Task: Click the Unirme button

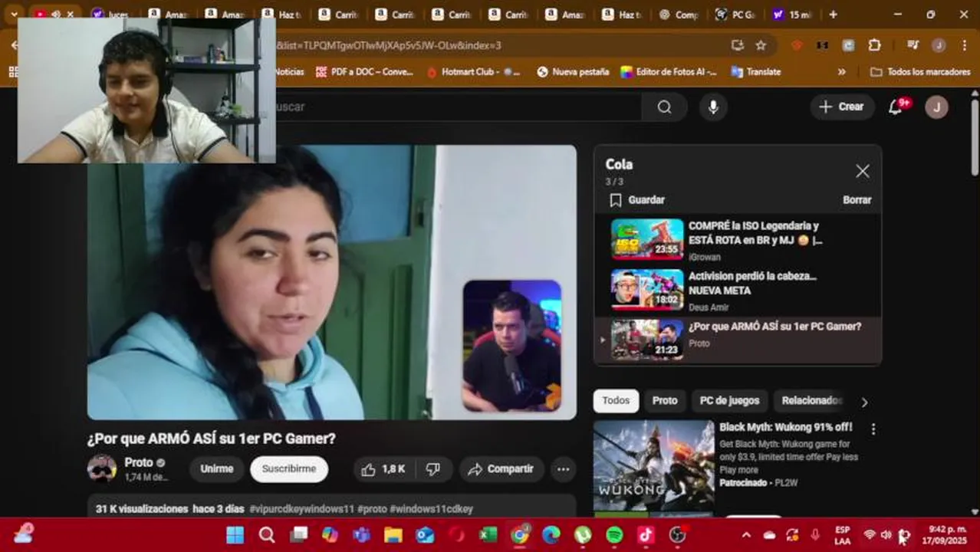Action: coord(217,469)
